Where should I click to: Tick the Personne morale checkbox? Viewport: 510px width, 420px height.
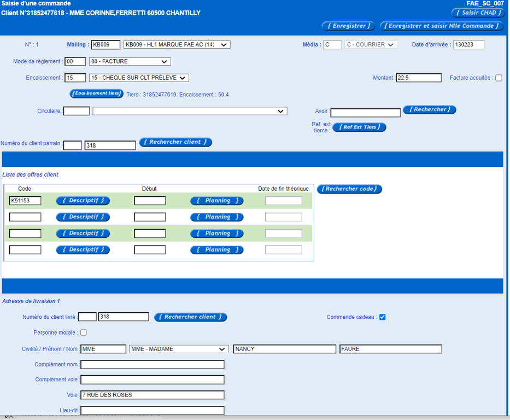(x=84, y=332)
